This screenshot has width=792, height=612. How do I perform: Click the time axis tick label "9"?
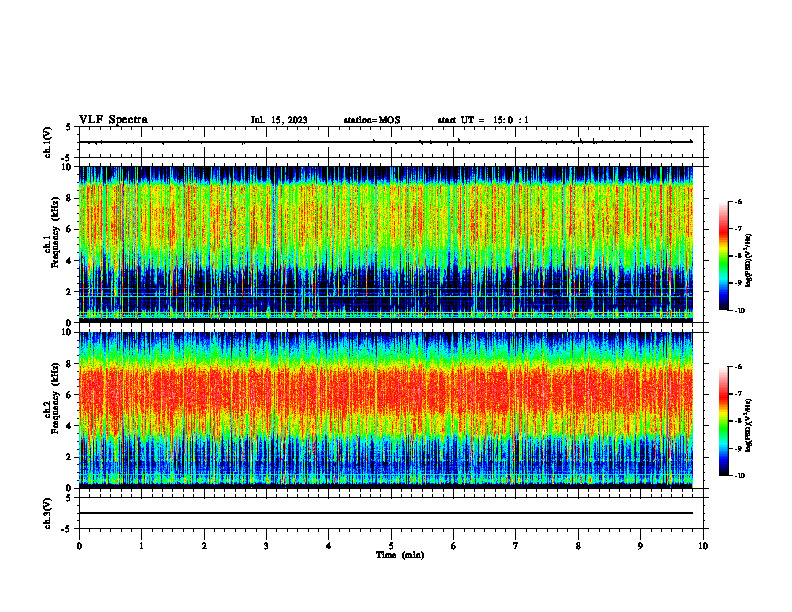(x=640, y=546)
